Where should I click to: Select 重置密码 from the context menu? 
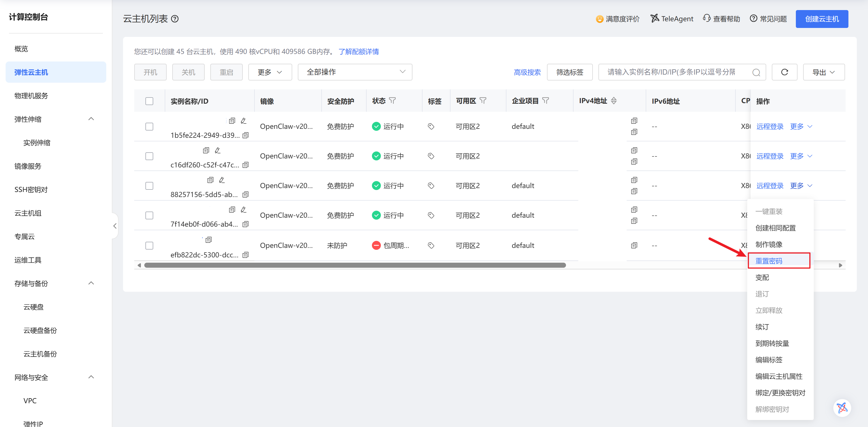[769, 261]
